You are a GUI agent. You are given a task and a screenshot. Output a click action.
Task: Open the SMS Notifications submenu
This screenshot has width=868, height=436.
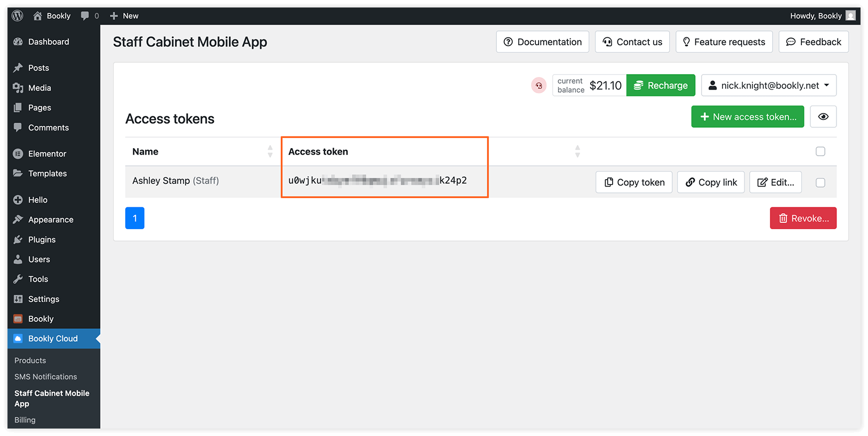point(46,377)
